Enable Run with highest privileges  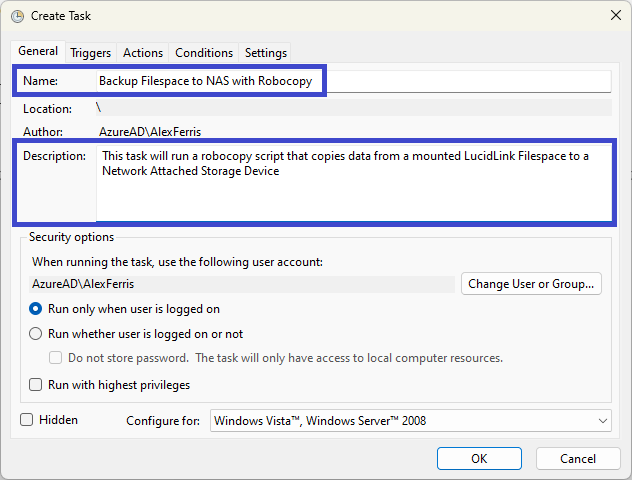pyautogui.click(x=35, y=385)
